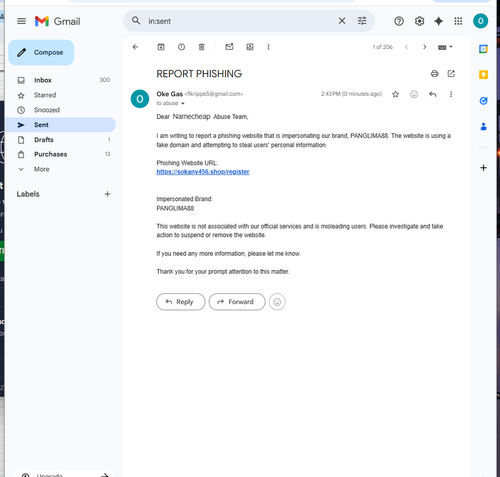Go to the next conversation arrow
This screenshot has width=500, height=477.
point(424,47)
